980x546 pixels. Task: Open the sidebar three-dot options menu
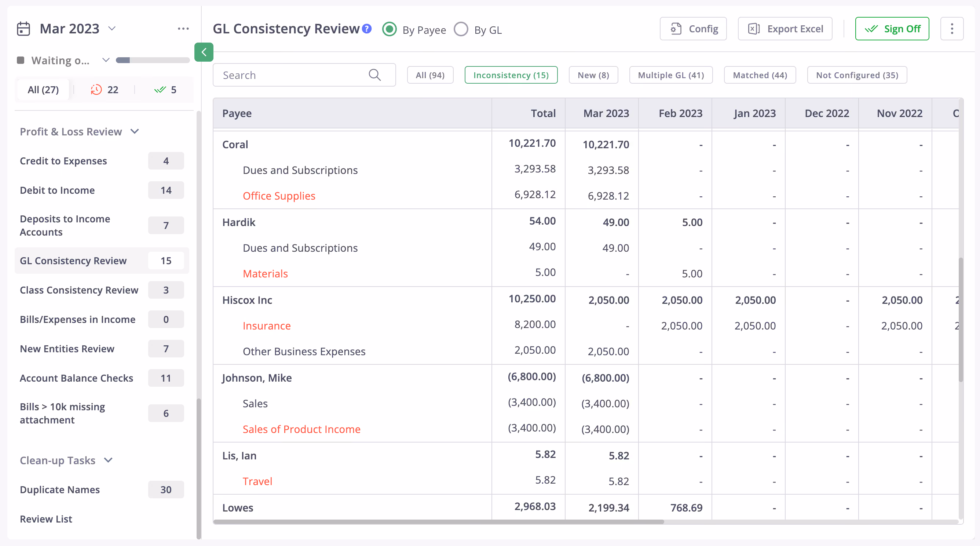tap(183, 29)
